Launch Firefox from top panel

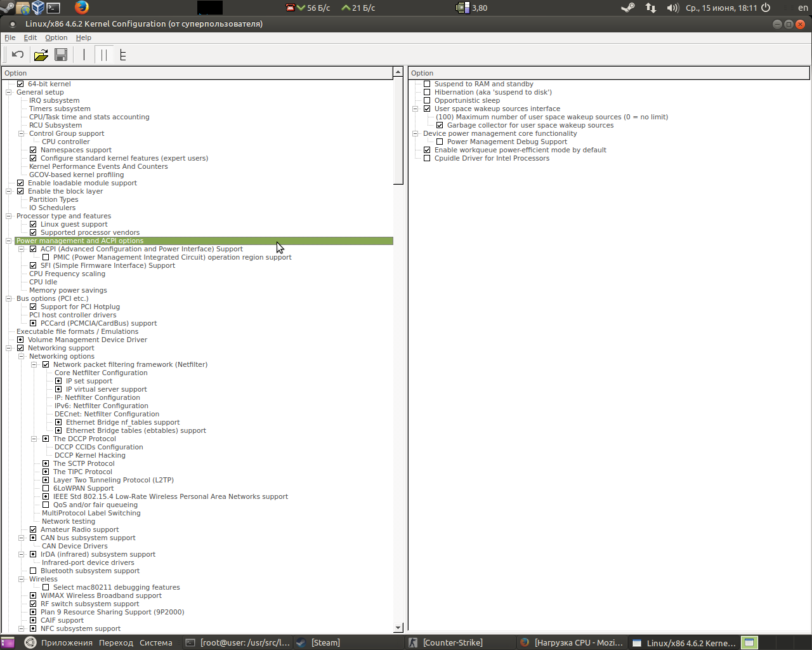click(x=82, y=8)
